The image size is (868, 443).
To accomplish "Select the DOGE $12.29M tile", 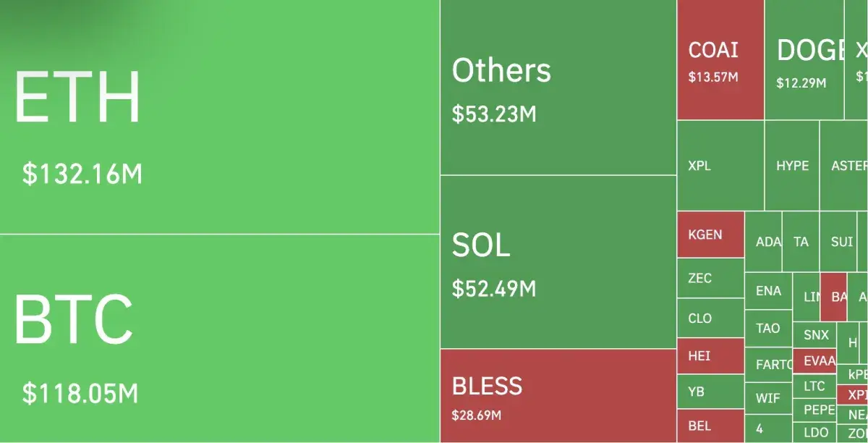I will [x=804, y=60].
